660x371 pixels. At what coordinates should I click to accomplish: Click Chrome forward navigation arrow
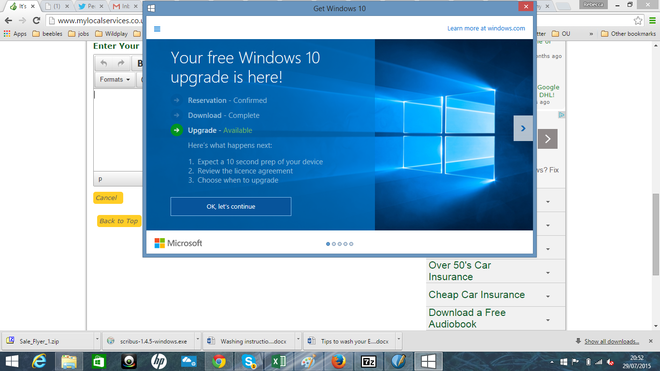22,20
